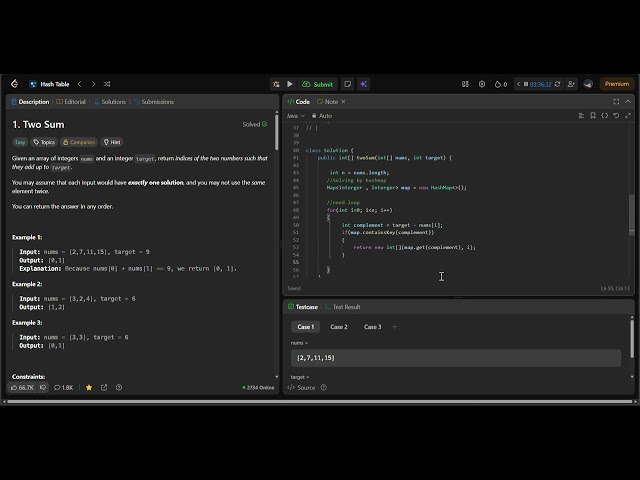Click the Easy difficulty tag
The image size is (640, 480).
tap(20, 142)
